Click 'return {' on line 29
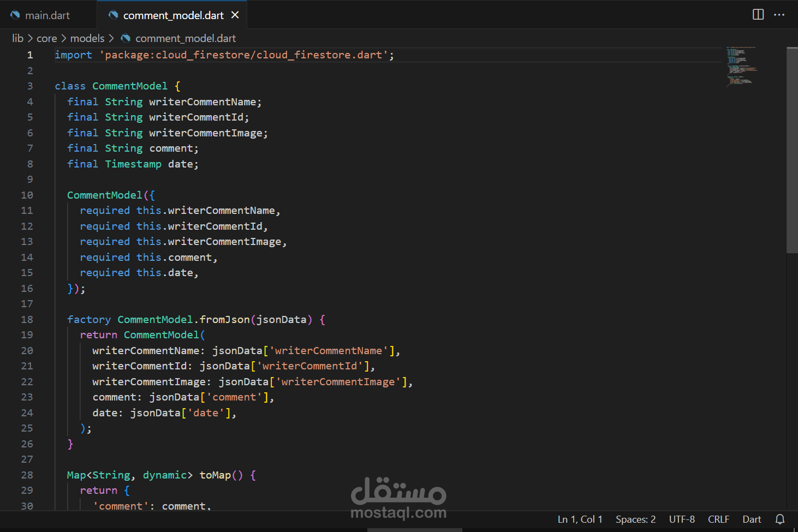Screen dimensions: 798x532 pyautogui.click(x=105, y=491)
